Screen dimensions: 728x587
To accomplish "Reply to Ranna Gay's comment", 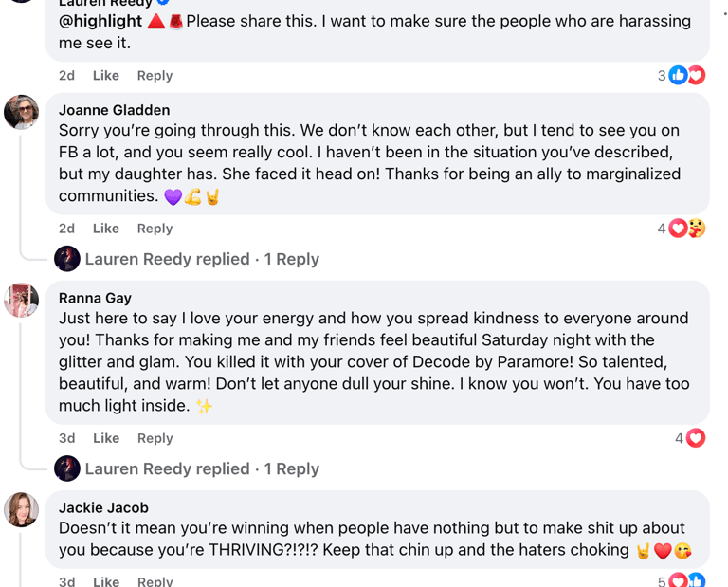I will coord(155,438).
